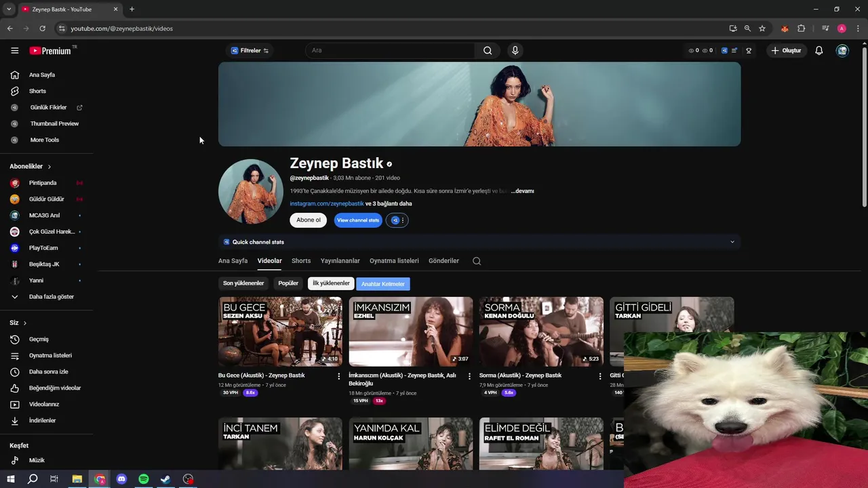Sort by İlk yüklenenler
Image resolution: width=868 pixels, height=488 pixels.
(x=331, y=283)
